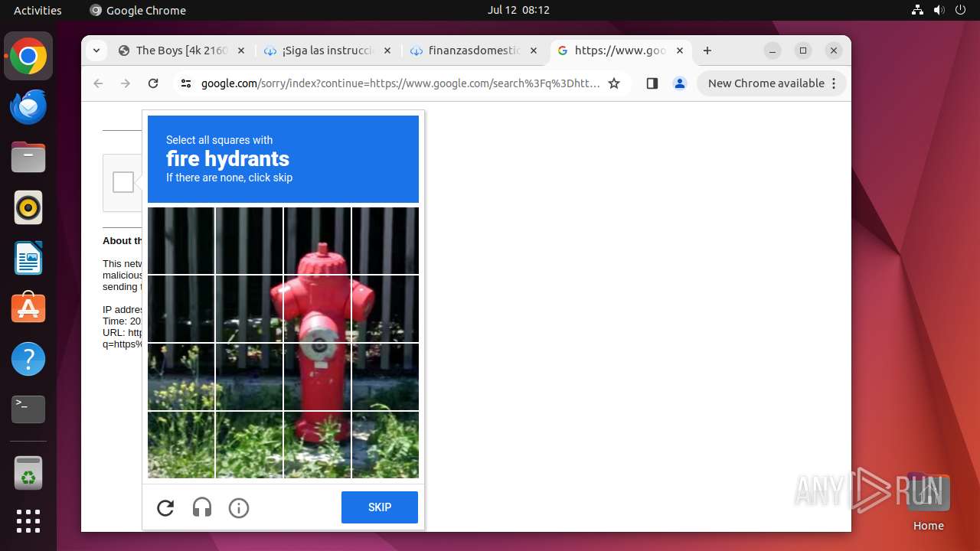Open captcha help info icon
The width and height of the screenshot is (980, 551).
(x=239, y=507)
